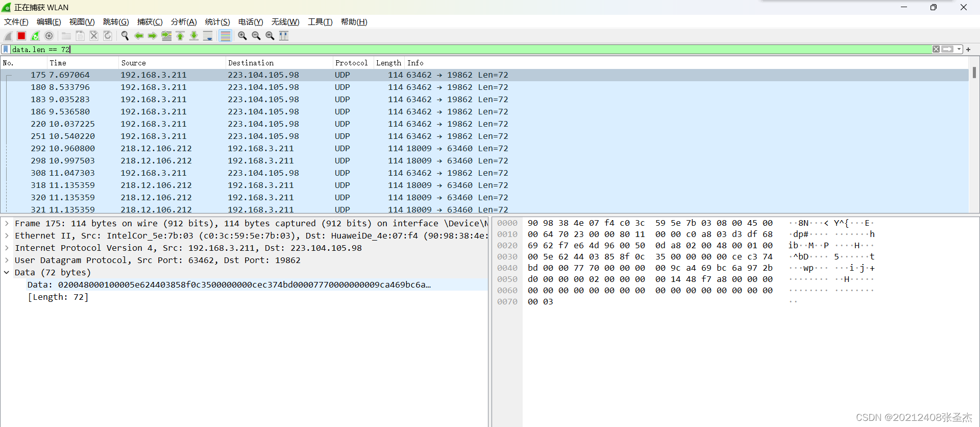The width and height of the screenshot is (980, 427).
Task: Sort by the Info column header
Action: tap(687, 63)
